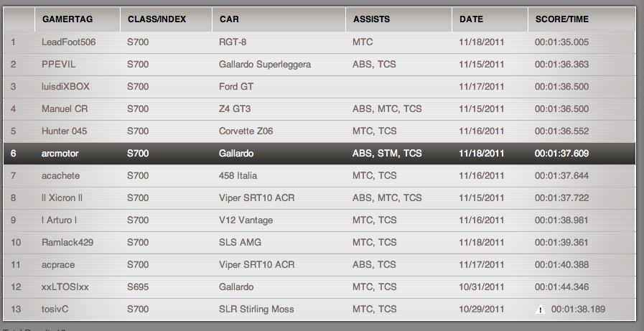644x331 pixels.
Task: Select the tosivC gamertag
Action: (55, 309)
